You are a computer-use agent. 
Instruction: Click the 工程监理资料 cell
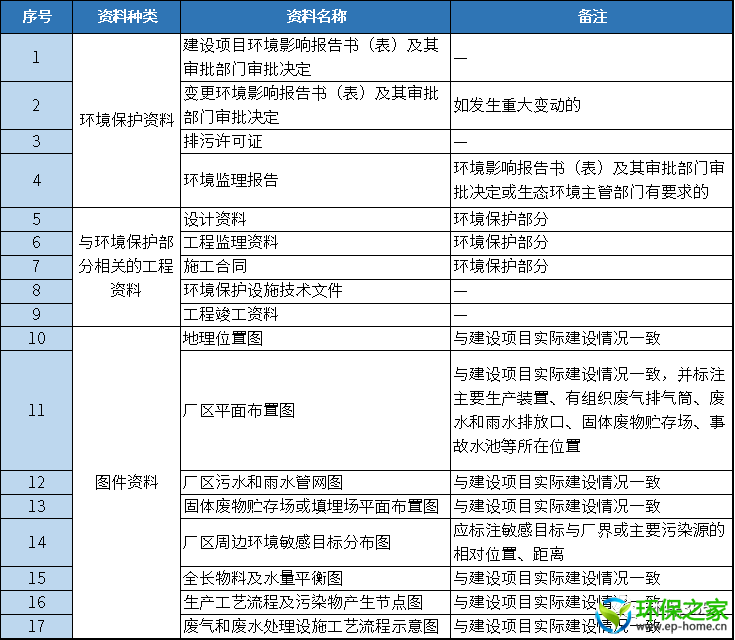click(x=231, y=242)
